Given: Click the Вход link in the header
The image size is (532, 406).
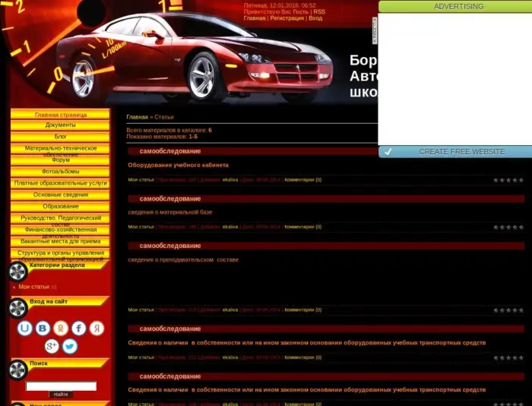Looking at the screenshot, I should coord(315,18).
